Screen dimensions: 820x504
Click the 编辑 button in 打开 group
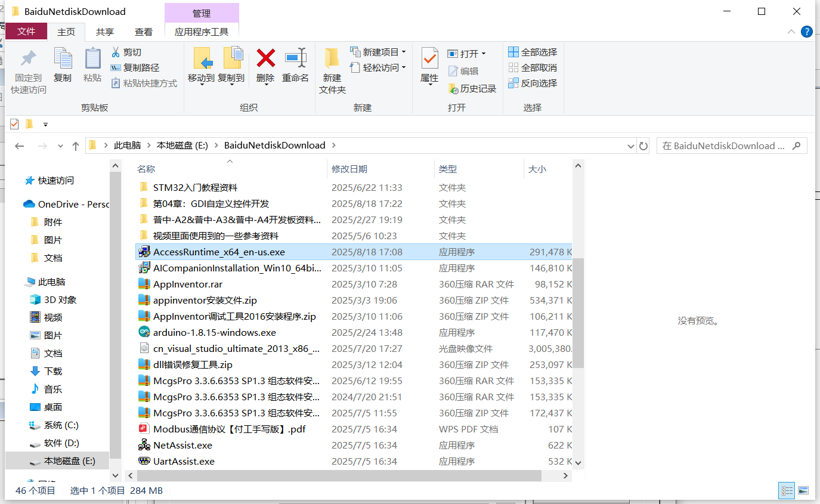point(463,71)
